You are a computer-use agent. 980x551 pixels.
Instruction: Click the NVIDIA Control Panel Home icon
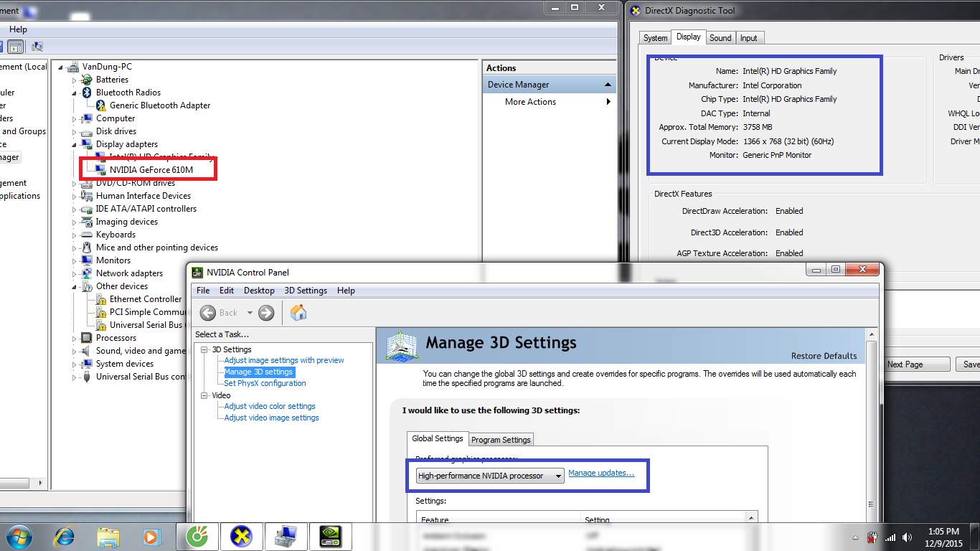pos(298,312)
